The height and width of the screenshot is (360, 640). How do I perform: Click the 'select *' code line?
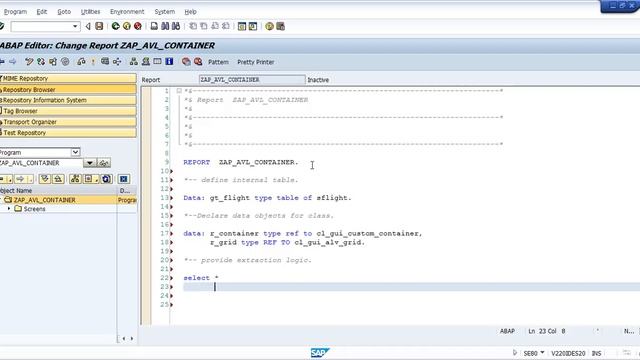[201, 278]
